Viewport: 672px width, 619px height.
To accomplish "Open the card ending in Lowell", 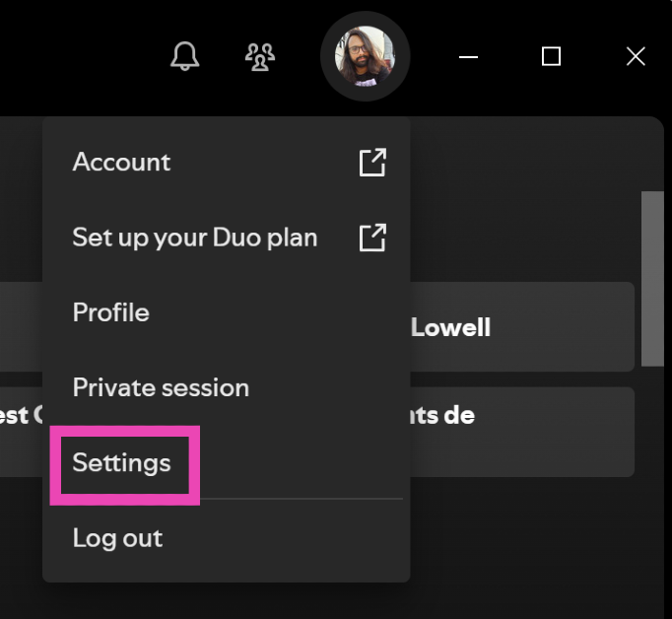I will 522,327.
